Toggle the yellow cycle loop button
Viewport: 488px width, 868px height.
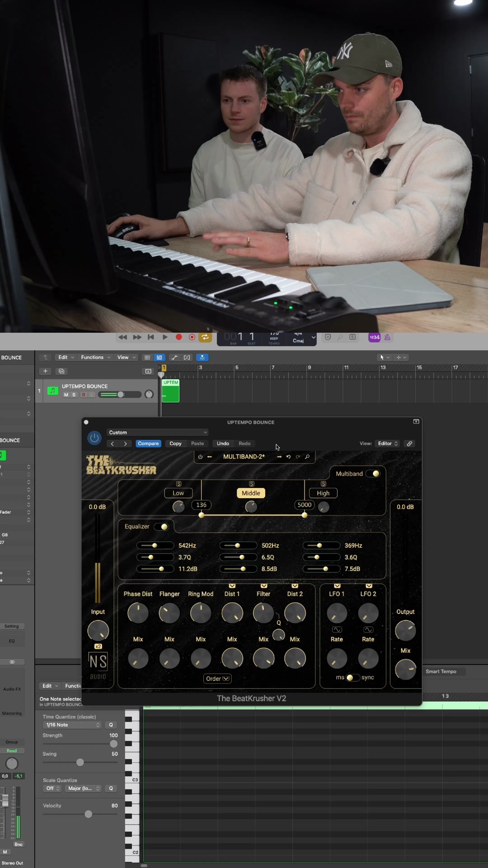[205, 337]
